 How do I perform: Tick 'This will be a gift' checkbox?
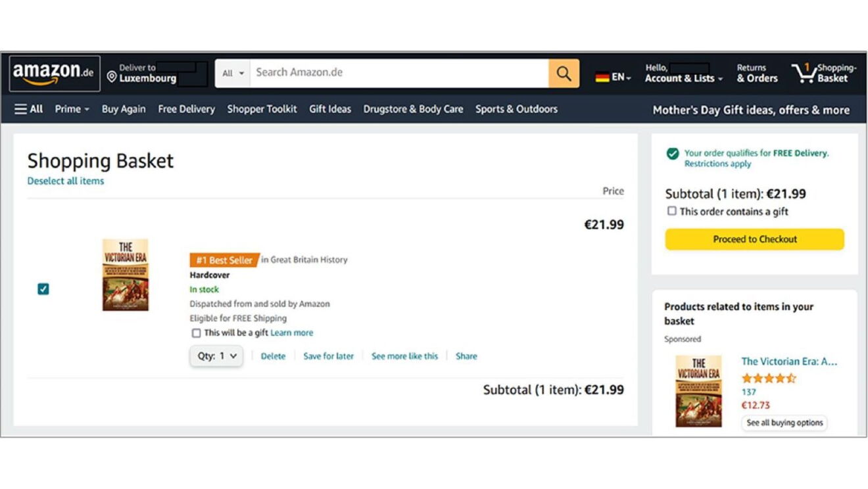(196, 333)
